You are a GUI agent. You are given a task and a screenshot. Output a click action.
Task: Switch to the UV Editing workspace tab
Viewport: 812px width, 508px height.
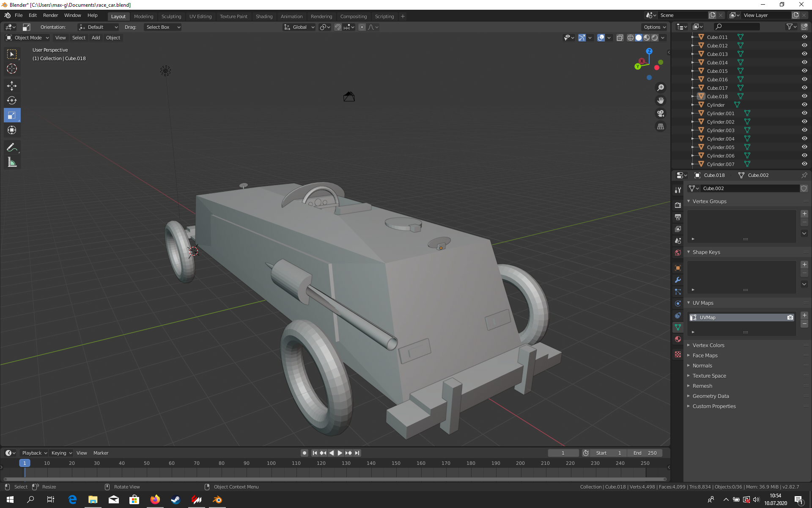[x=200, y=17]
